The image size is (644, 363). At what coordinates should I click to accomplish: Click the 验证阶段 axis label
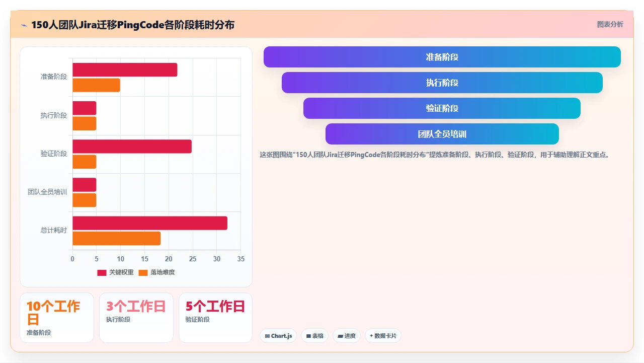point(54,154)
